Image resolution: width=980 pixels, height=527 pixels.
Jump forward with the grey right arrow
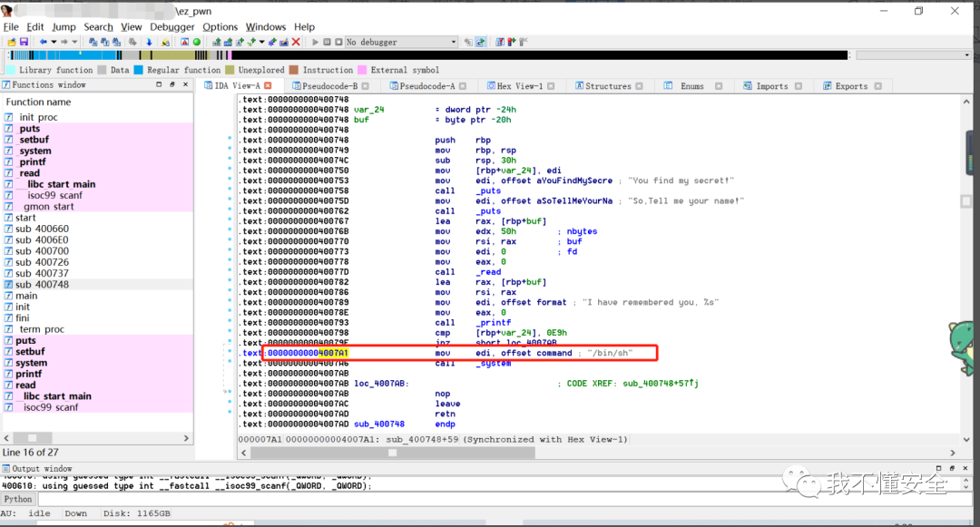[x=64, y=42]
